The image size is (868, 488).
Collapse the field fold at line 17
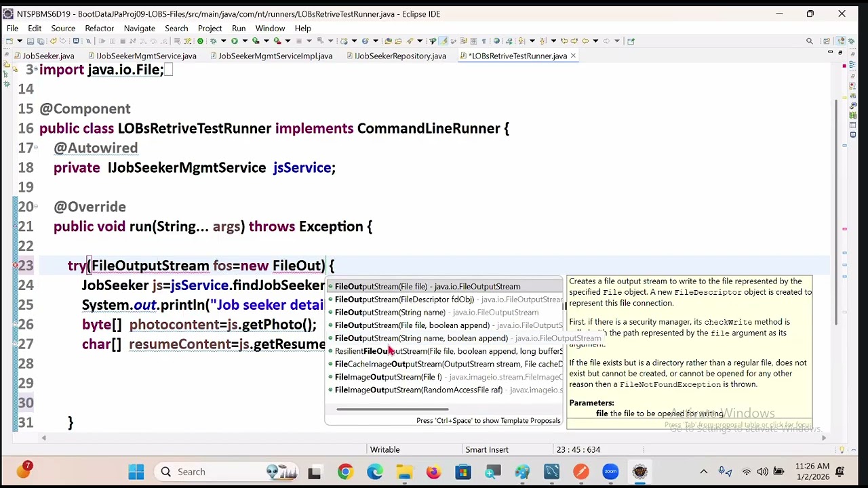(35, 148)
